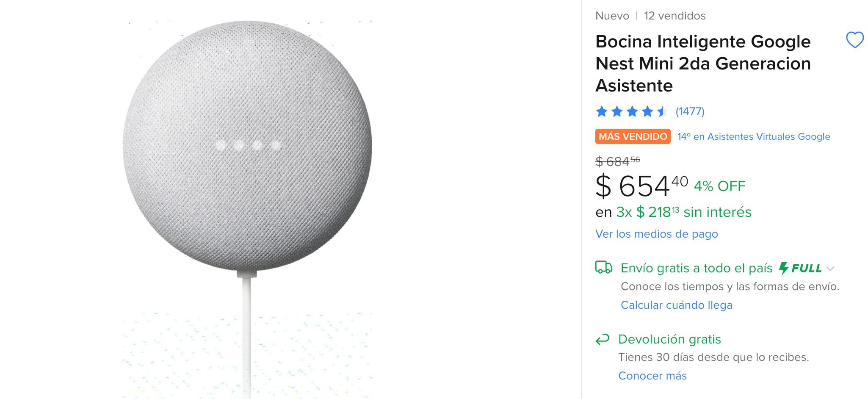868x399 pixels.
Task: Click the crossed-out $684.56 original price
Action: coord(617,161)
